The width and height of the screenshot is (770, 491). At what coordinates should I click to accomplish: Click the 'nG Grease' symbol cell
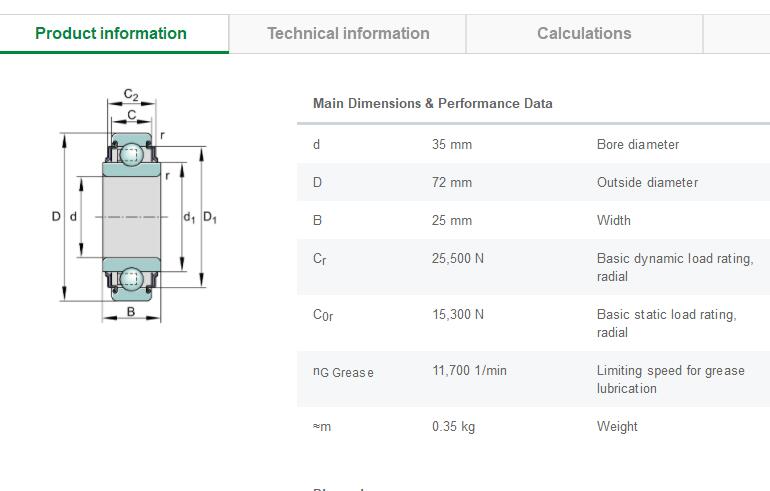[x=343, y=372]
